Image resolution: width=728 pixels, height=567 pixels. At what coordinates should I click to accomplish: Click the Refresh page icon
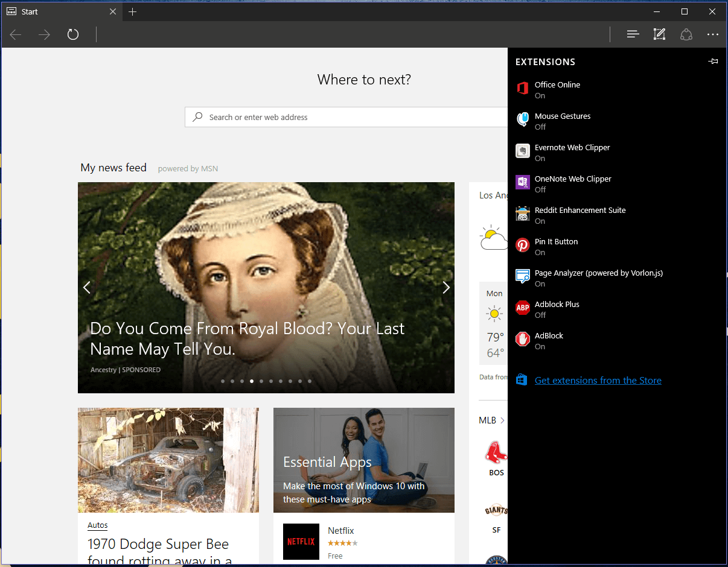(73, 34)
